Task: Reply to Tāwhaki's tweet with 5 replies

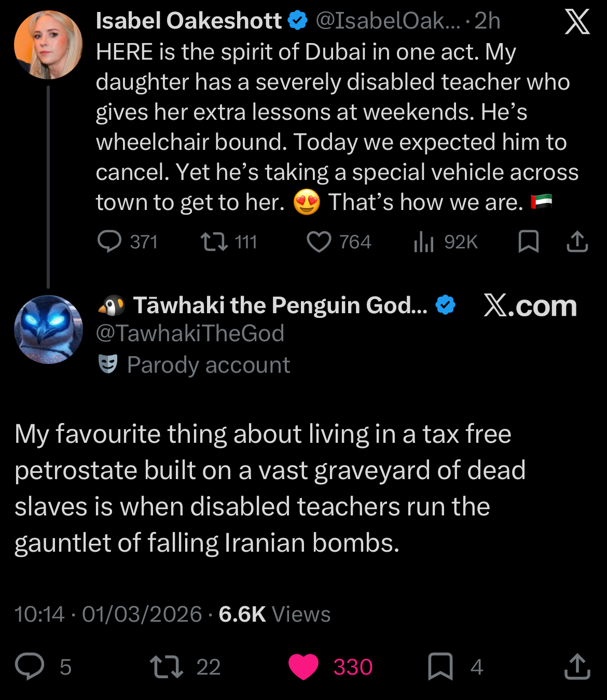Action: pyautogui.click(x=30, y=666)
